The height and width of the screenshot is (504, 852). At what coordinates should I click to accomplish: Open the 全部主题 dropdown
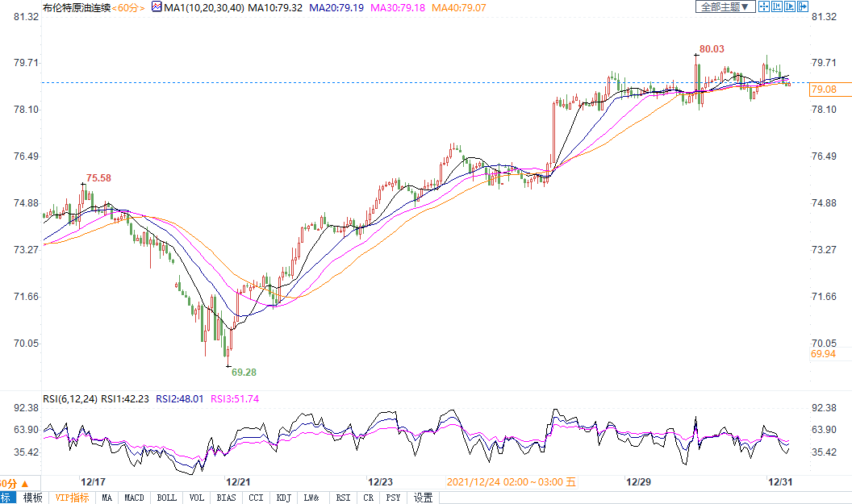click(725, 6)
